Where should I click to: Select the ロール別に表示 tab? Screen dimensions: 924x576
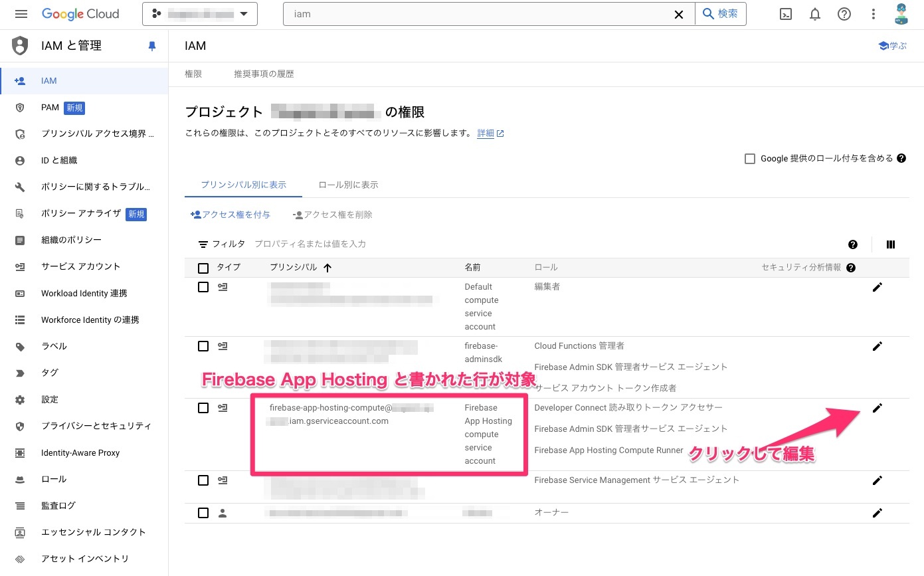point(349,185)
